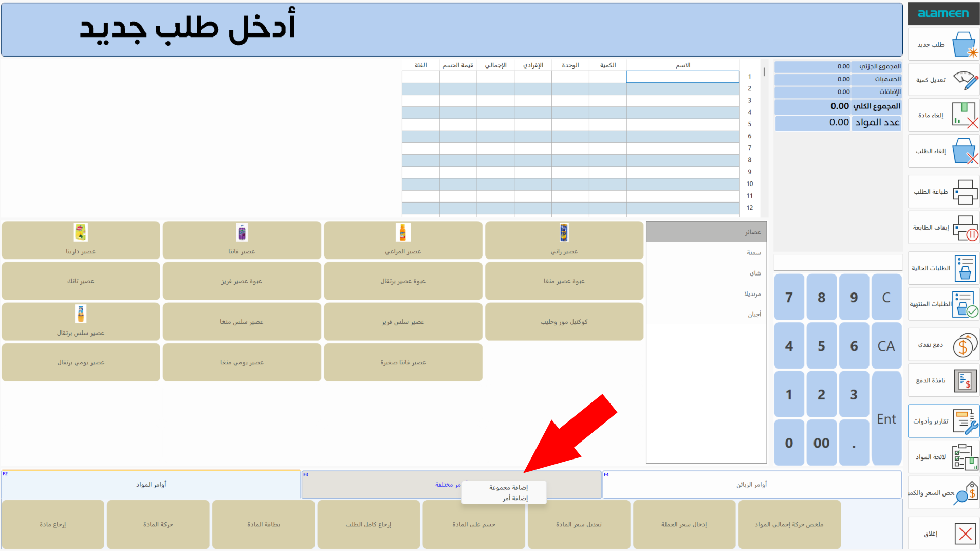Apply an item discount (حسم على المادة)

473,524
